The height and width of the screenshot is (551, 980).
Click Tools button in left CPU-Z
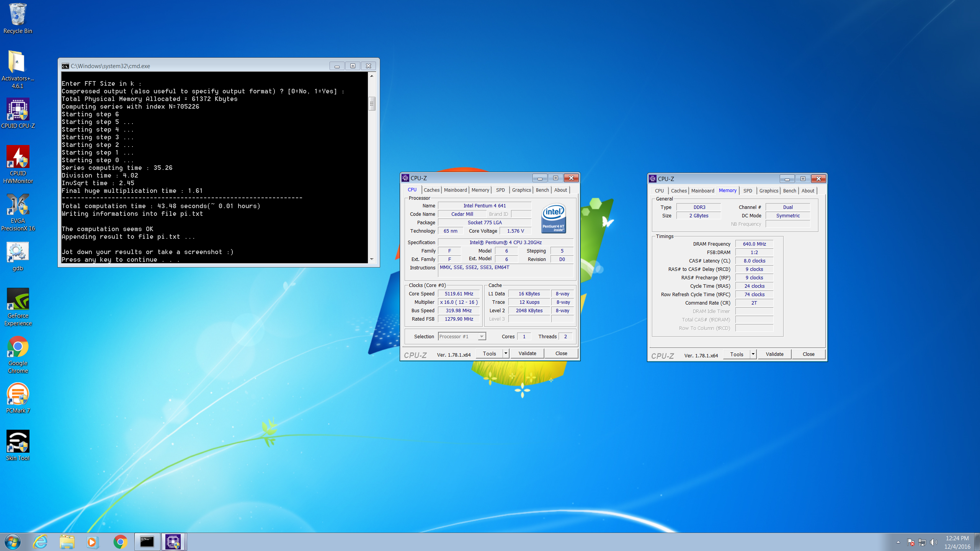click(x=489, y=354)
